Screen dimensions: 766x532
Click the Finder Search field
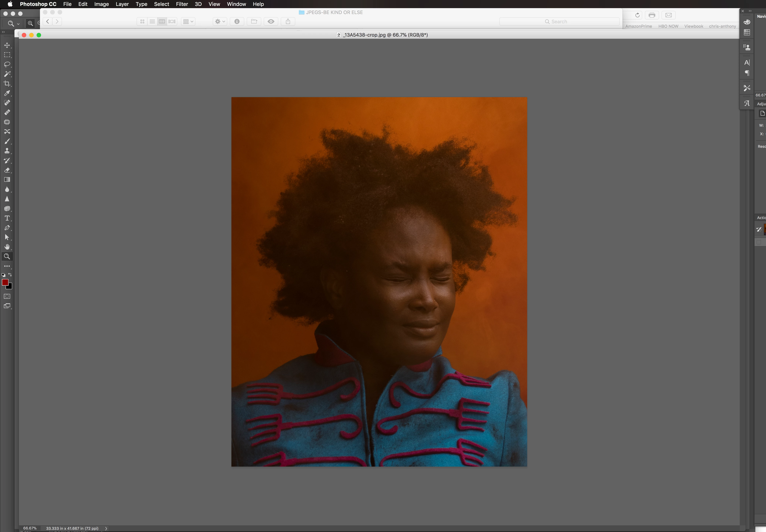tap(559, 22)
